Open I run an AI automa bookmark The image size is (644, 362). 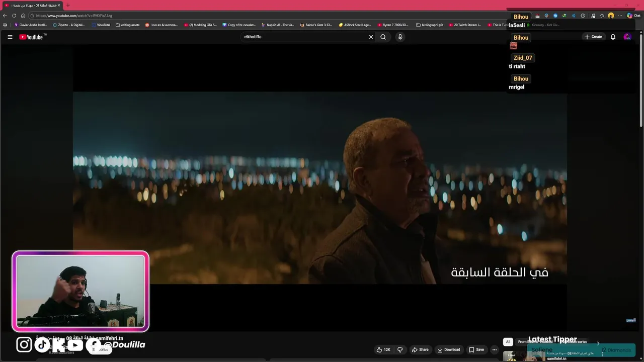coord(162,25)
